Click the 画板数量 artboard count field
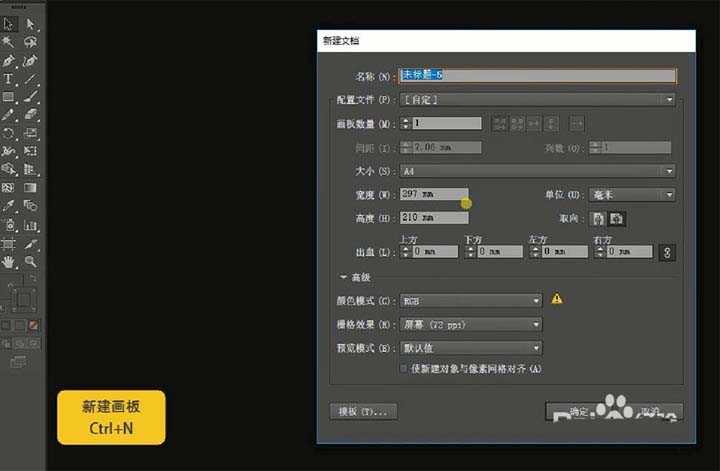Image resolution: width=720 pixels, height=471 pixels. (447, 123)
